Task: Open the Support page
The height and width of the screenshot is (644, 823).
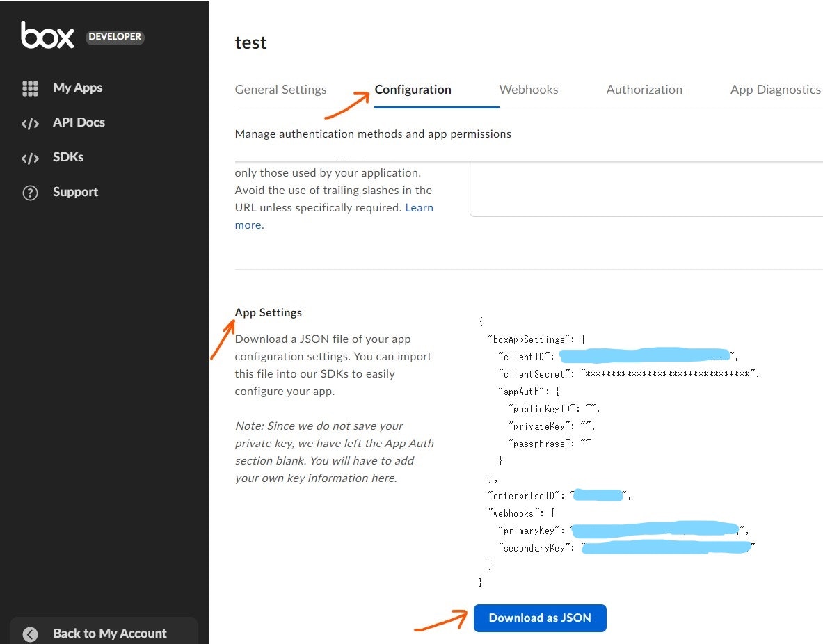Action: coord(75,192)
